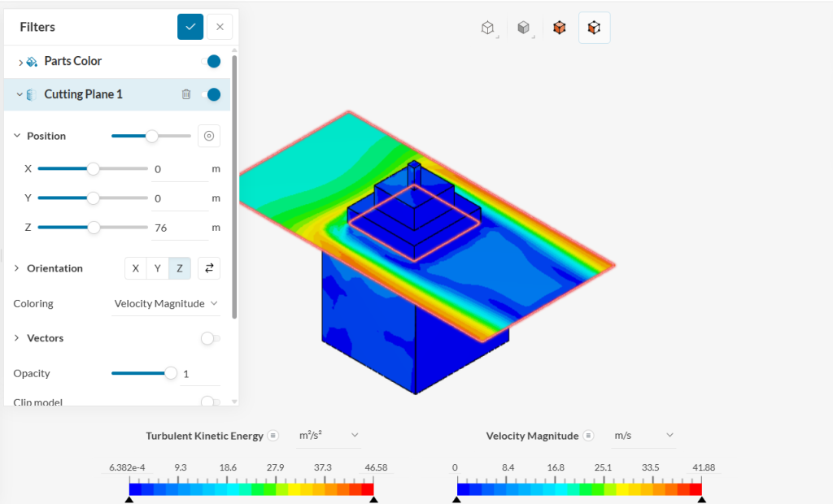Collapse the Position section
The width and height of the screenshot is (833, 504).
(17, 136)
